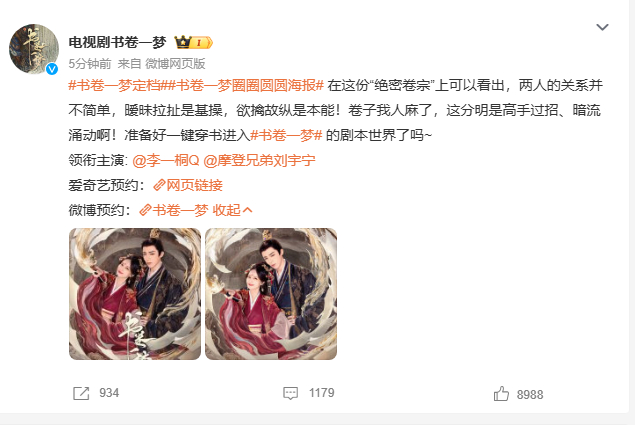
Task: Open hashtag #书卷一梦圈圈圆圆海报#
Action: [x=243, y=85]
